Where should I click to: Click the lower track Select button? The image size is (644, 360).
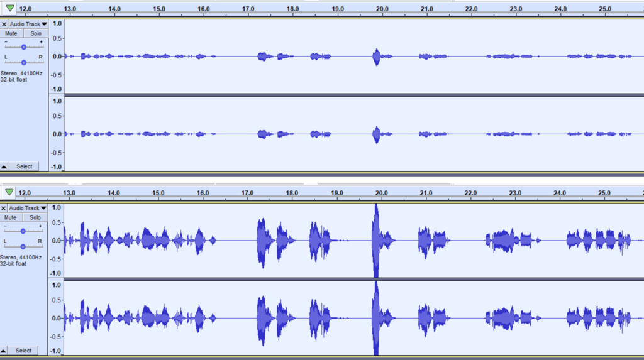click(x=23, y=351)
